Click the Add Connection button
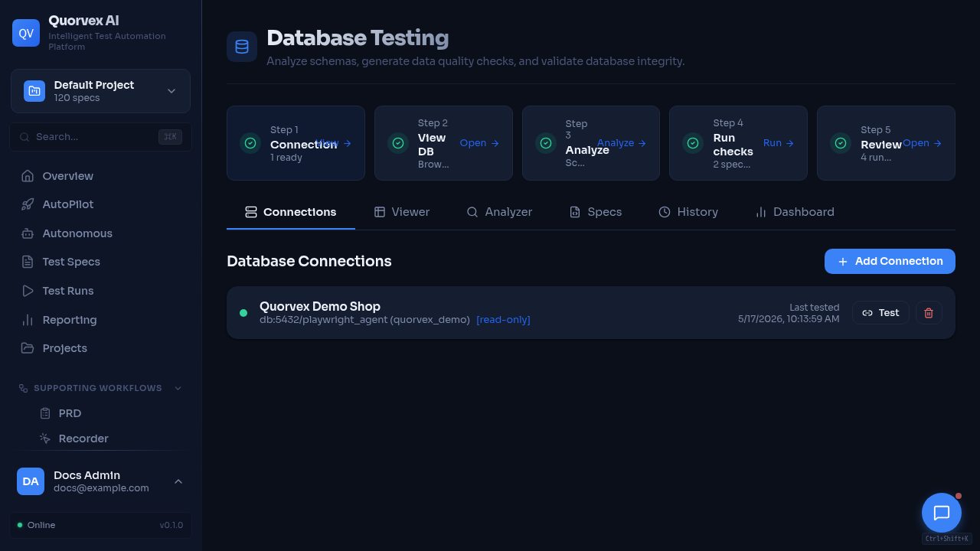 [890, 261]
